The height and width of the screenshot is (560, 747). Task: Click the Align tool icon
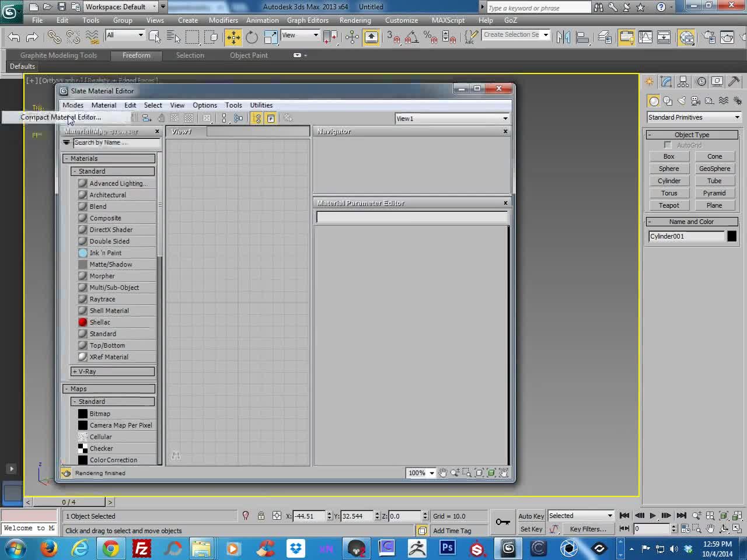pyautogui.click(x=582, y=37)
